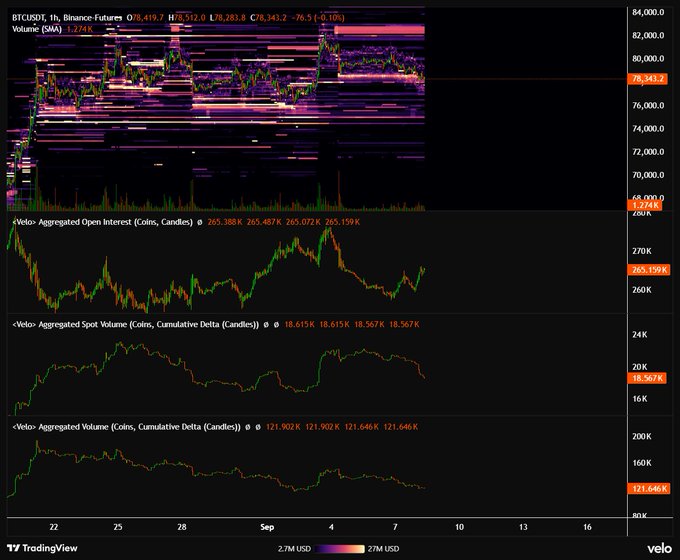This screenshot has height=560, width=680.
Task: Click the high price value H78,512.0
Action: pyautogui.click(x=187, y=18)
